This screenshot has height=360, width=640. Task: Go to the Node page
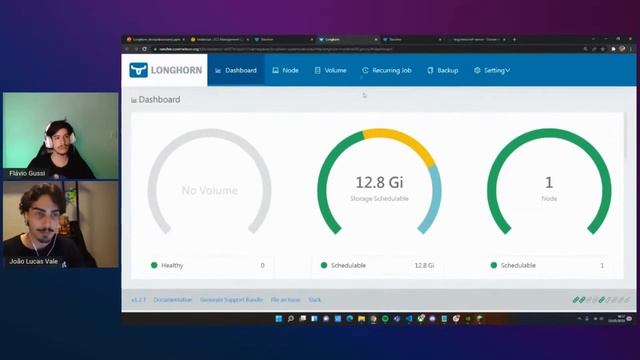[285, 70]
